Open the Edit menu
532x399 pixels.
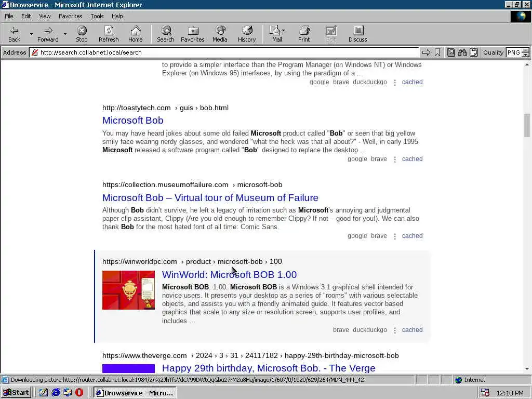click(x=26, y=16)
